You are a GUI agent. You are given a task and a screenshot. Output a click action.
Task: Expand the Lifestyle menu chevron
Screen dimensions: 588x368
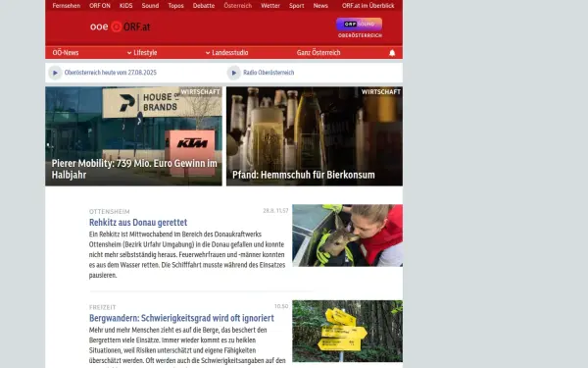pyautogui.click(x=129, y=53)
